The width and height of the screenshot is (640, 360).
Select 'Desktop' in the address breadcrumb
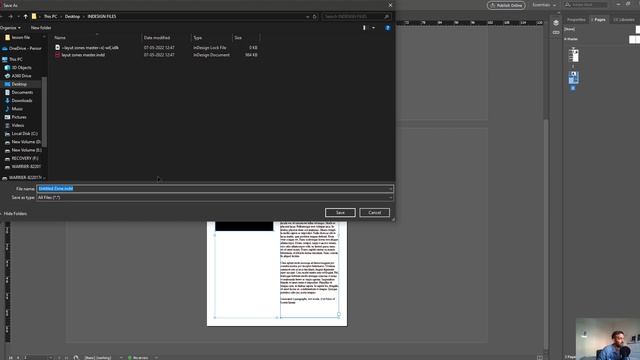[x=72, y=16]
